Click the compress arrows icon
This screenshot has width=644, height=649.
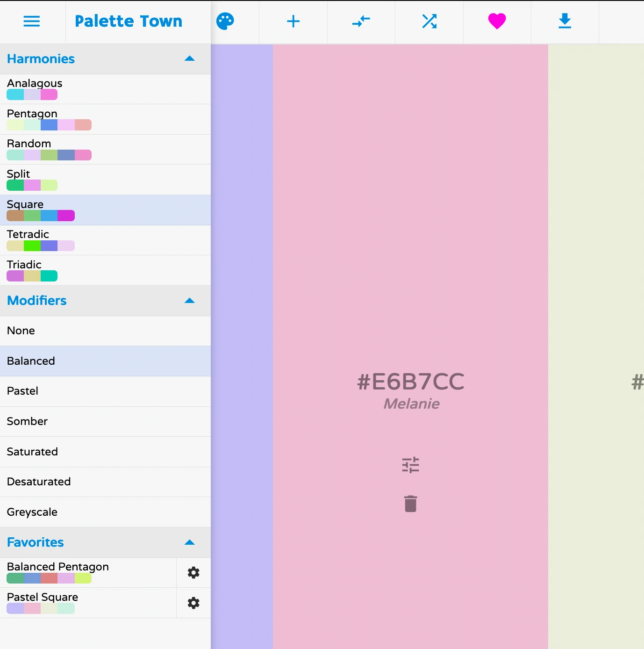pos(361,22)
